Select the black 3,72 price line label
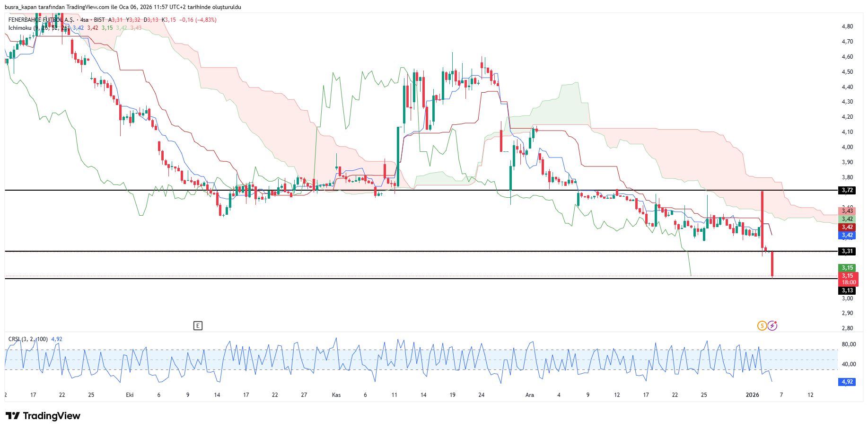This screenshot has height=430, width=868. pos(847,190)
